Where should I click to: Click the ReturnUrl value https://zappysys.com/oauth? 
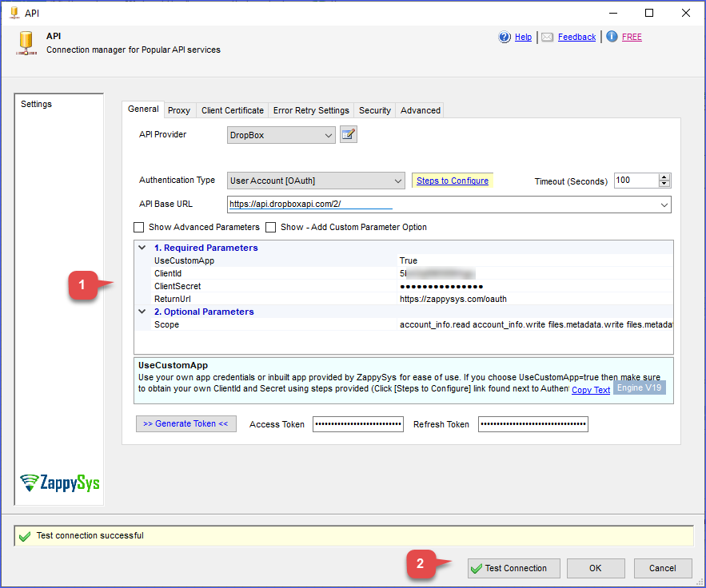point(453,299)
